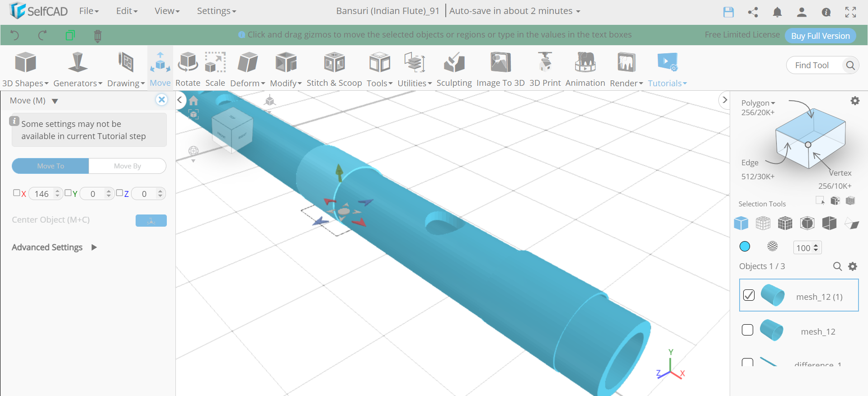Open the Drawing dropdown
The image size is (868, 396).
click(x=126, y=69)
